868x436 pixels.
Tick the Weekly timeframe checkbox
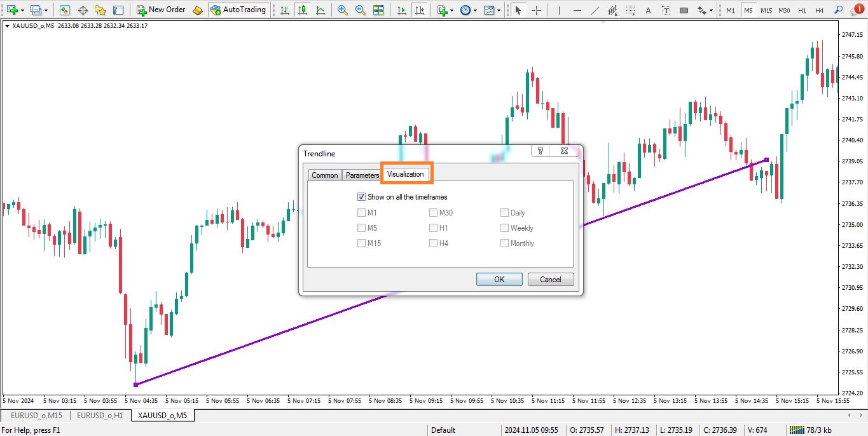(505, 228)
